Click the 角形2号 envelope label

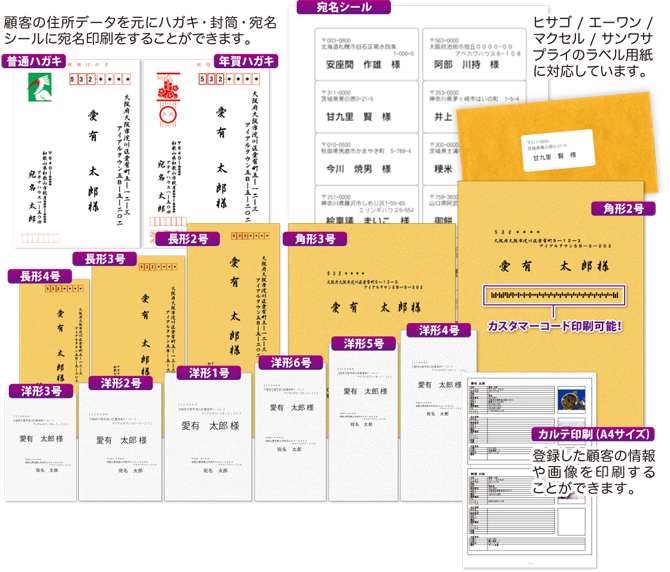[x=623, y=208]
